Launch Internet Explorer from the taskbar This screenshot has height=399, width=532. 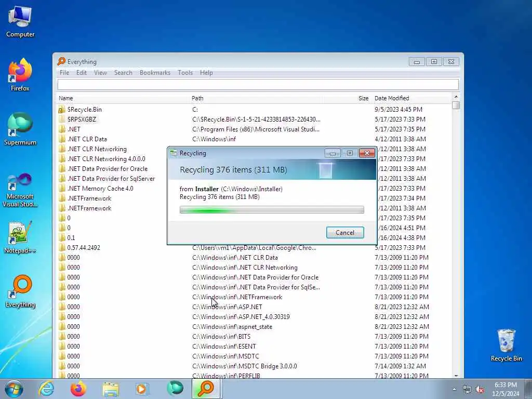pos(46,389)
